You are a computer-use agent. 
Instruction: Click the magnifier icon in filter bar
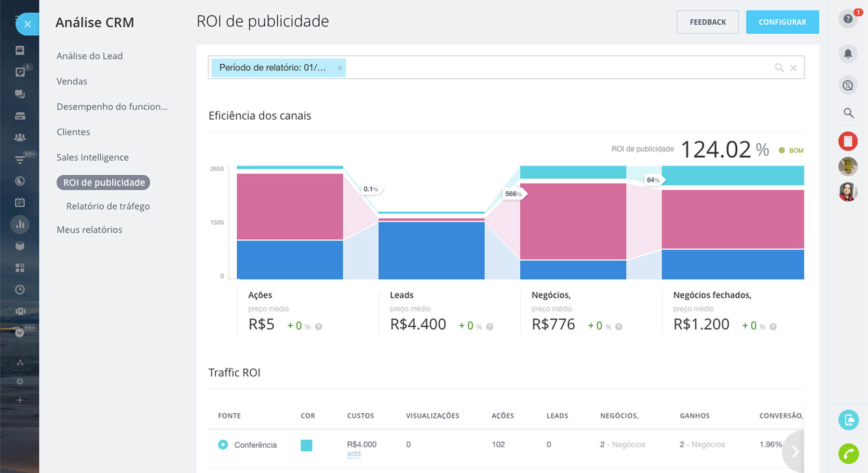tap(779, 68)
